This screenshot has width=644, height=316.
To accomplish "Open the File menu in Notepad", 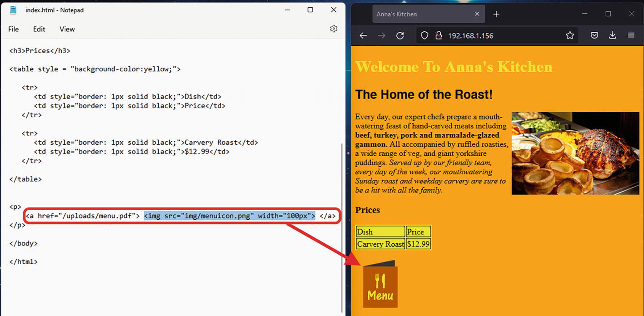I will pyautogui.click(x=14, y=29).
